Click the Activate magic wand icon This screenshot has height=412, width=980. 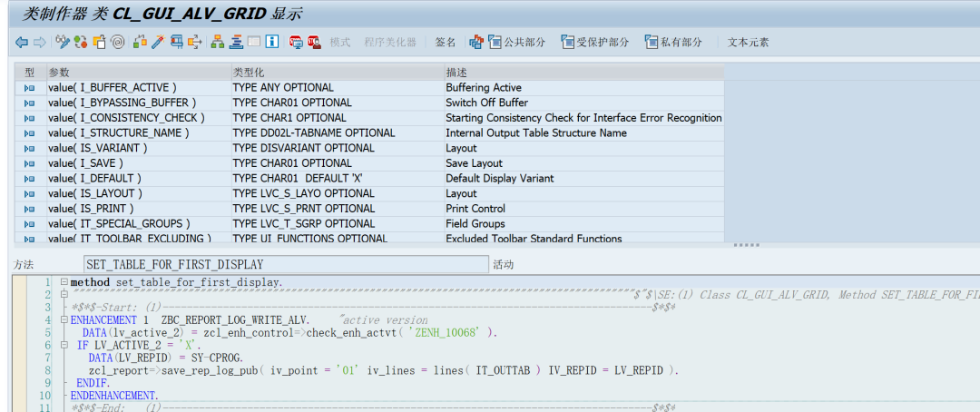(158, 42)
